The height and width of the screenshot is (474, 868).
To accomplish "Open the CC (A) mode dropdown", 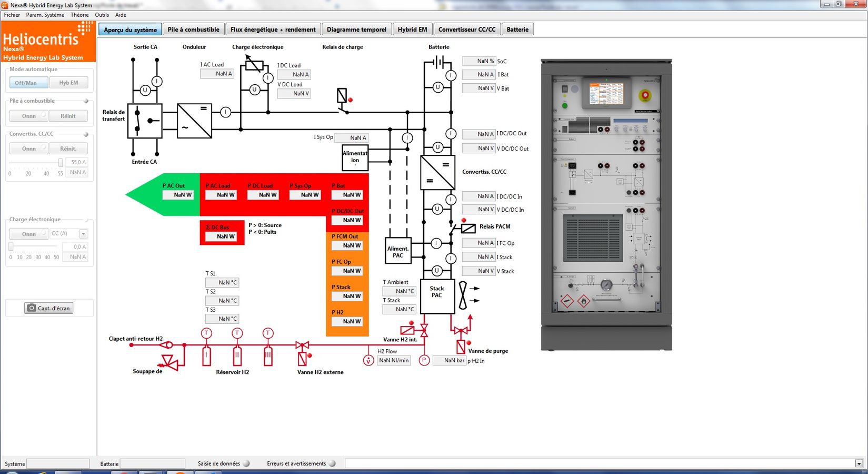I will pos(83,233).
